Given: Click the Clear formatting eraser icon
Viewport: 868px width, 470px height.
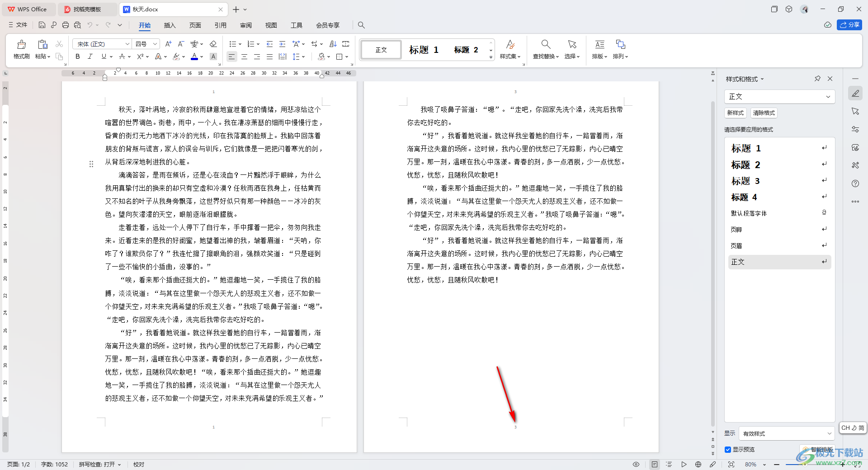Looking at the screenshot, I should pos(213,44).
